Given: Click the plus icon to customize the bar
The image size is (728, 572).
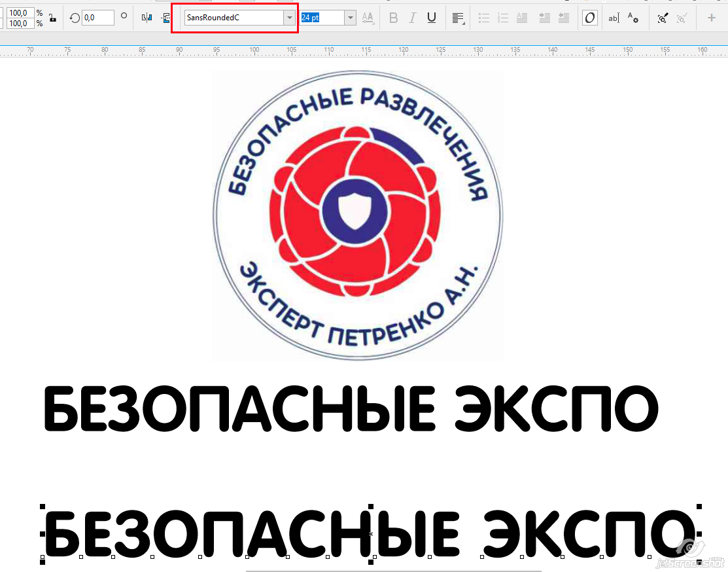Looking at the screenshot, I should click(713, 18).
